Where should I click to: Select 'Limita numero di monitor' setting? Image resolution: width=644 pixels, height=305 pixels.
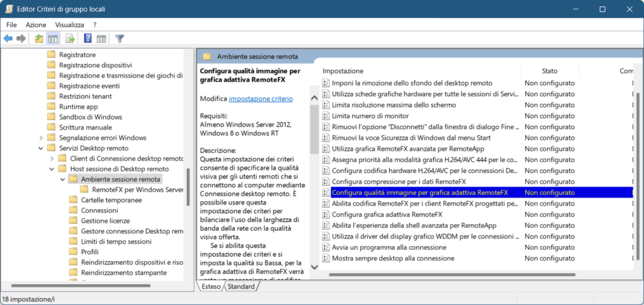(370, 116)
